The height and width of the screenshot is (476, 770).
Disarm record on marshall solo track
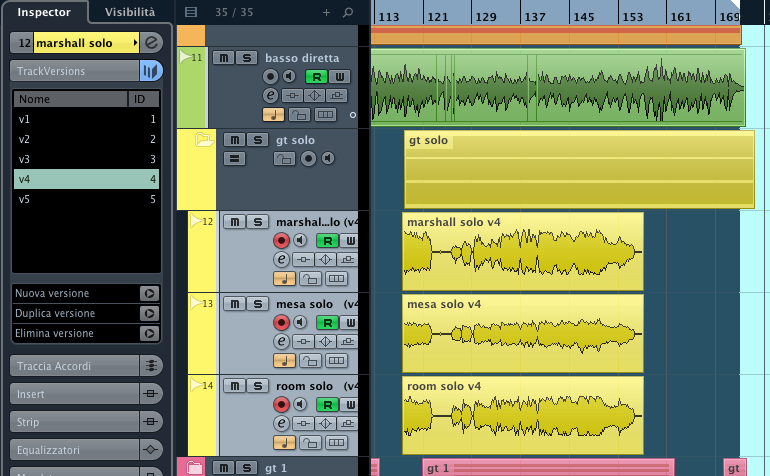pyautogui.click(x=281, y=241)
